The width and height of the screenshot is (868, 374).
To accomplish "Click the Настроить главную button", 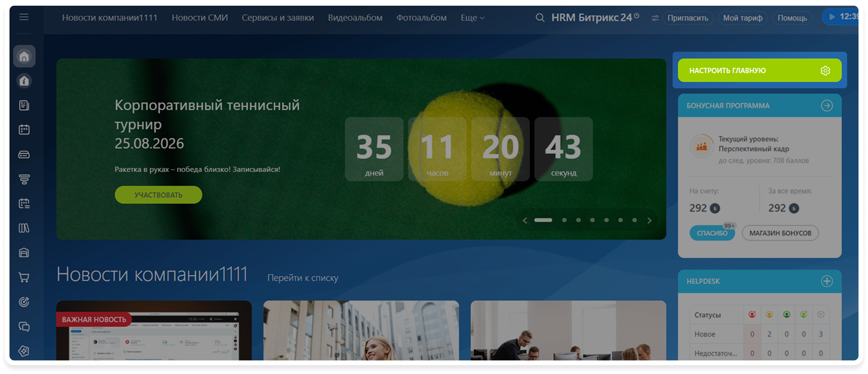I will (759, 70).
